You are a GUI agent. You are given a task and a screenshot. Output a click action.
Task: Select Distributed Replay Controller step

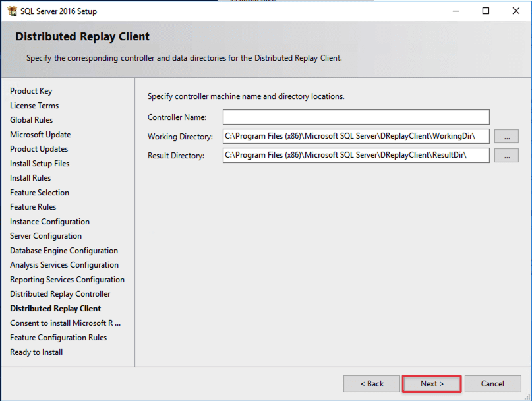60,294
